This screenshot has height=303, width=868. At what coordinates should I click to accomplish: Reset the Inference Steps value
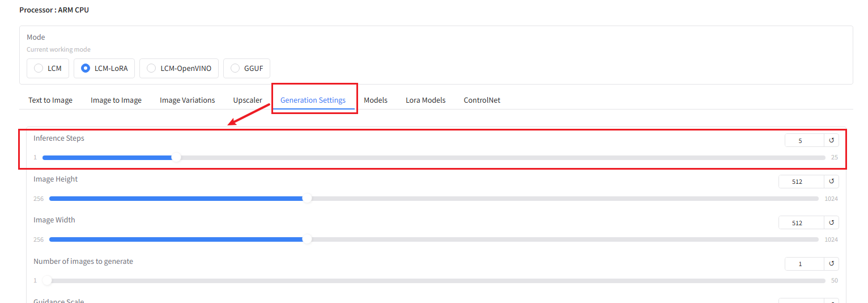pyautogui.click(x=831, y=140)
